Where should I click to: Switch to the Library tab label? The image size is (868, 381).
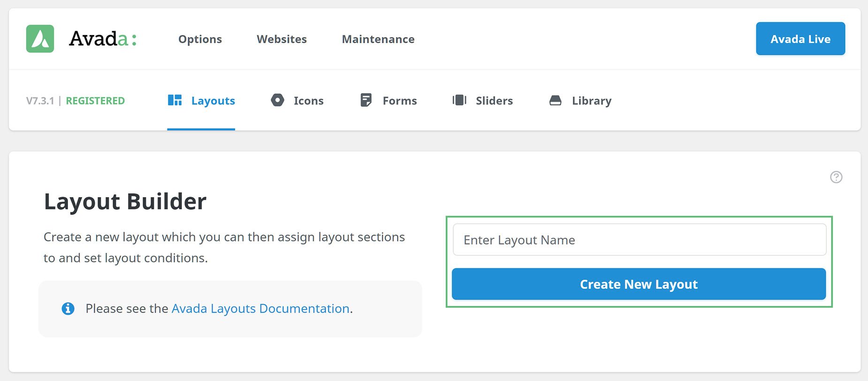[x=592, y=101]
